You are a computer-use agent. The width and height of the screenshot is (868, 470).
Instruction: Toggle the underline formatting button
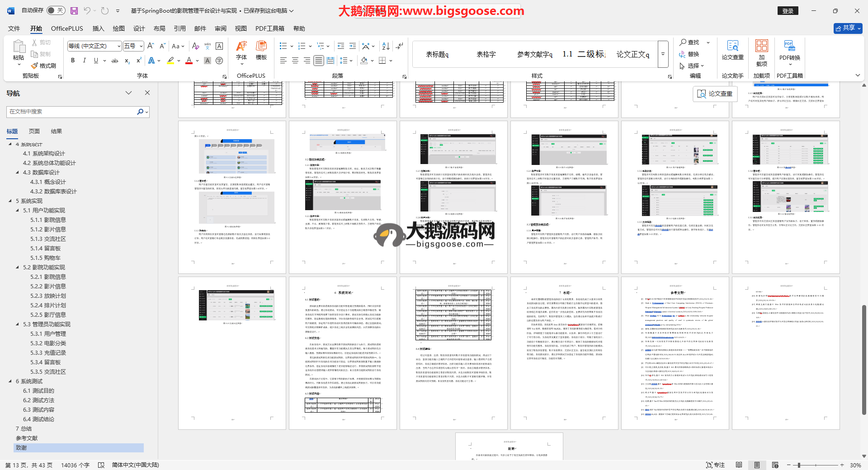point(96,61)
